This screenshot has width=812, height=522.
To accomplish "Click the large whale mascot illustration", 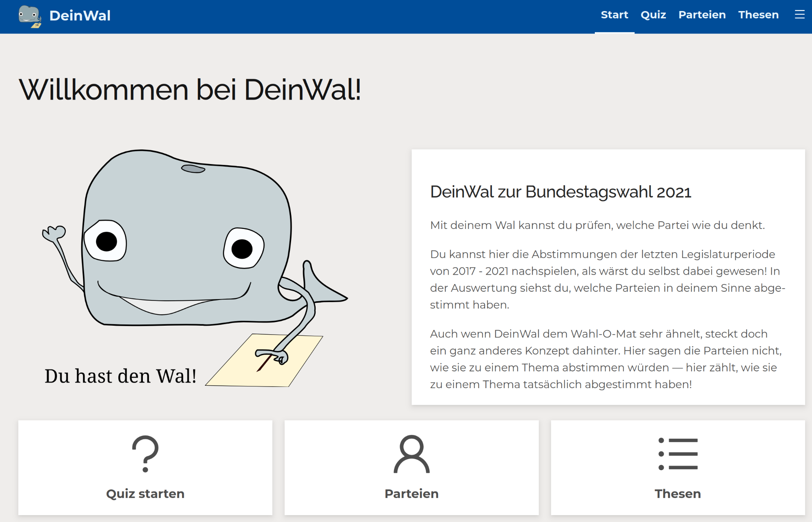I will [x=195, y=268].
